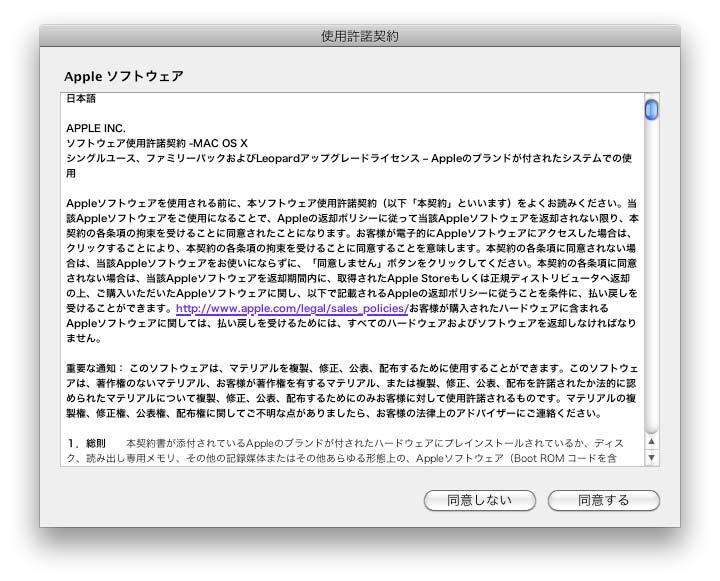The image size is (720, 581).
Task: Click the ソフトウェア使用許諾契約 -MAC OS X line
Action: coord(156,144)
